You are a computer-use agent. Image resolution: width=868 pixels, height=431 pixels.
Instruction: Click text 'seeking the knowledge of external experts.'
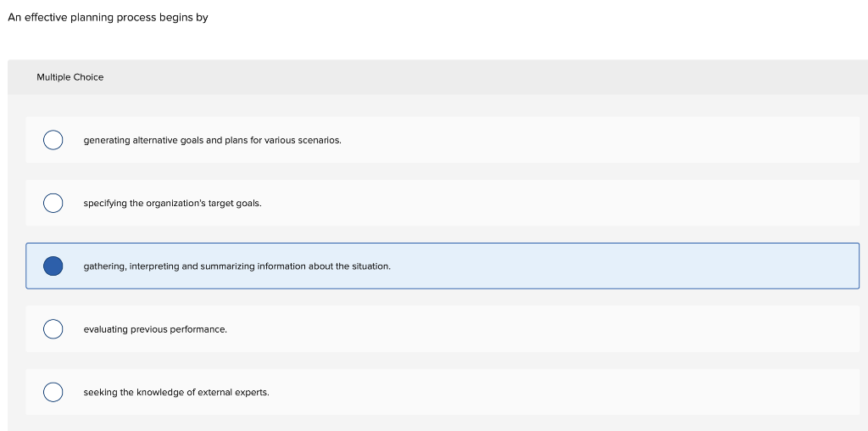pyautogui.click(x=176, y=392)
